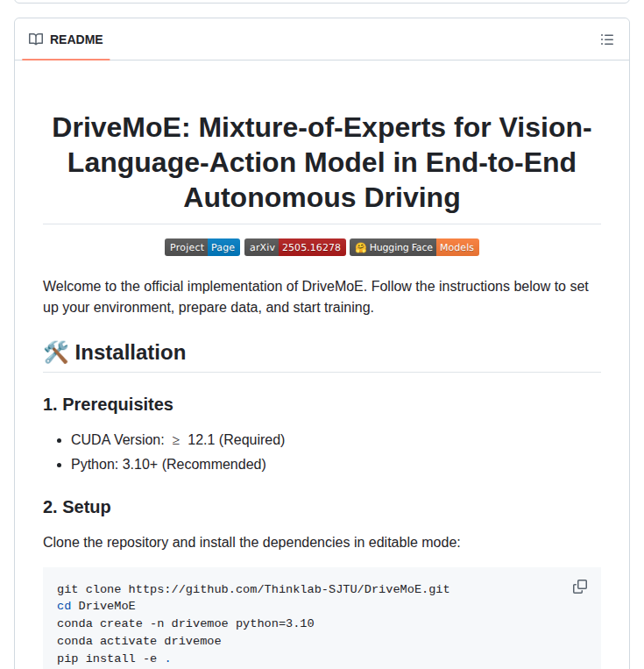Open the README outline menu icon
The width and height of the screenshot is (644, 669).
[607, 39]
